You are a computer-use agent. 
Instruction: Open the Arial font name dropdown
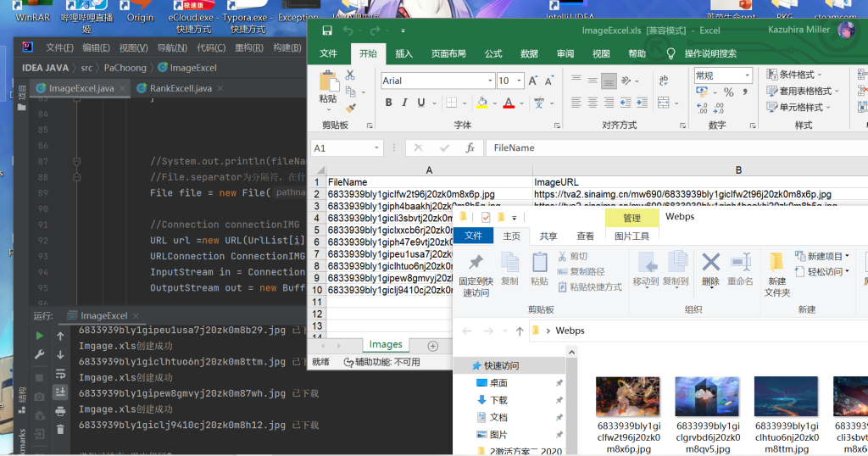click(488, 81)
